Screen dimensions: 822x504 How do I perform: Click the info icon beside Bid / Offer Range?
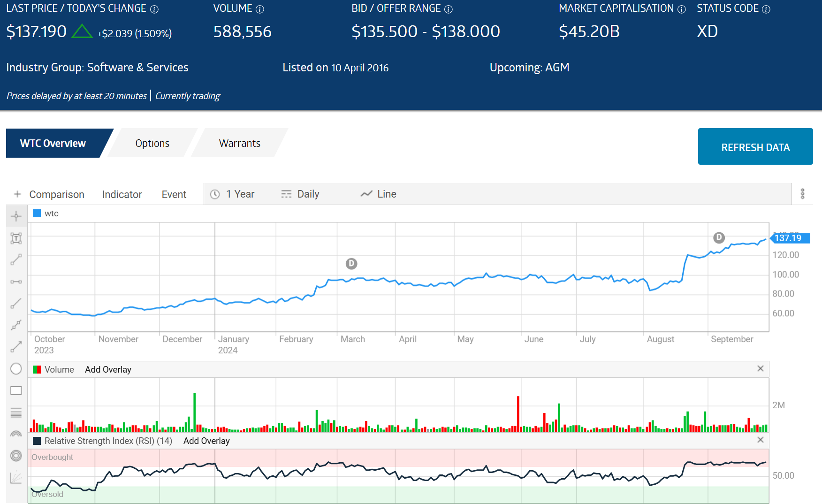coord(449,9)
